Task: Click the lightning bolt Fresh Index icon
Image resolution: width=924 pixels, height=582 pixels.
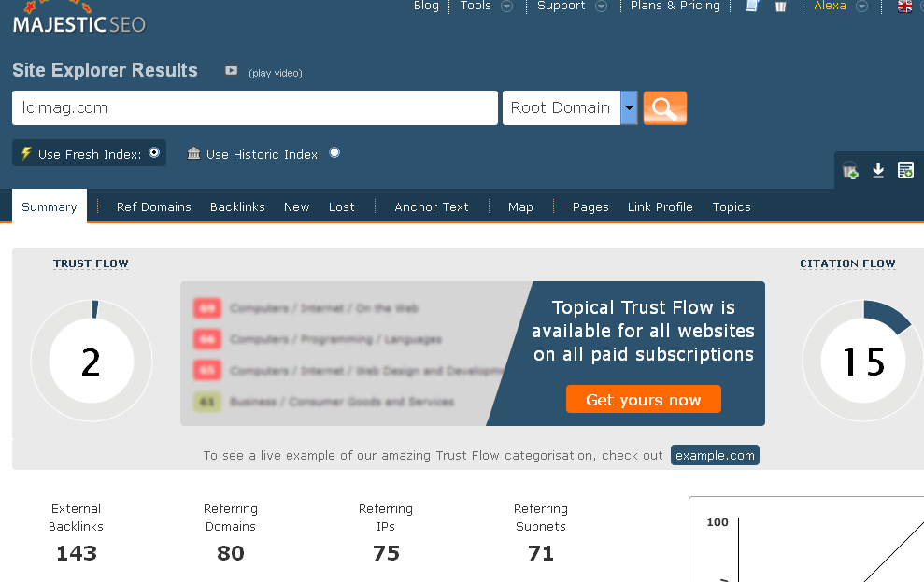Action: [26, 153]
